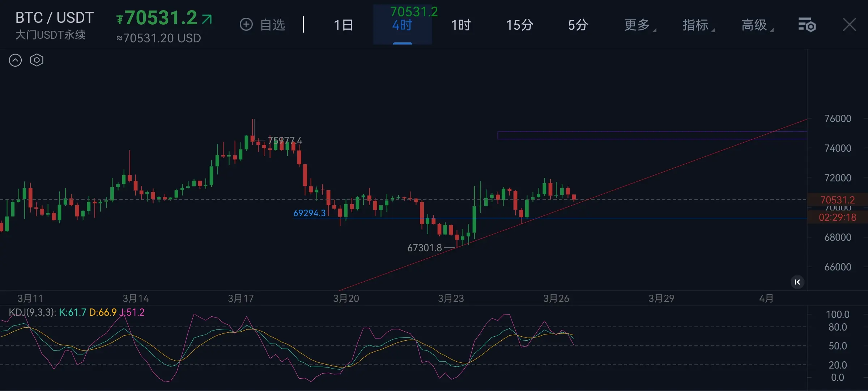Screen dimensions: 868x391
Task: Click the tether symbol before price
Action: (120, 19)
